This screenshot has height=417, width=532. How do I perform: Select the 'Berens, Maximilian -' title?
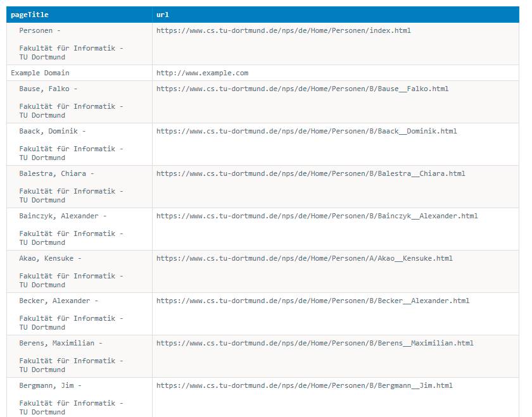point(61,343)
